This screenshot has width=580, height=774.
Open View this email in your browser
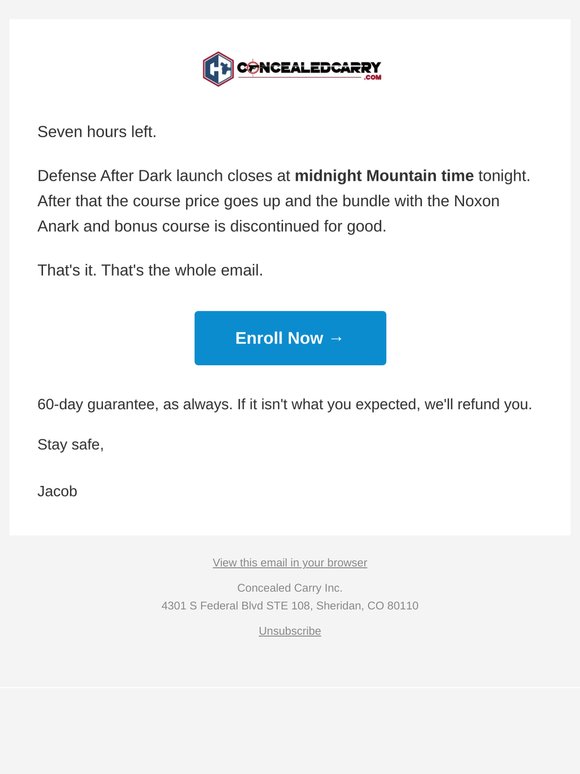[290, 563]
